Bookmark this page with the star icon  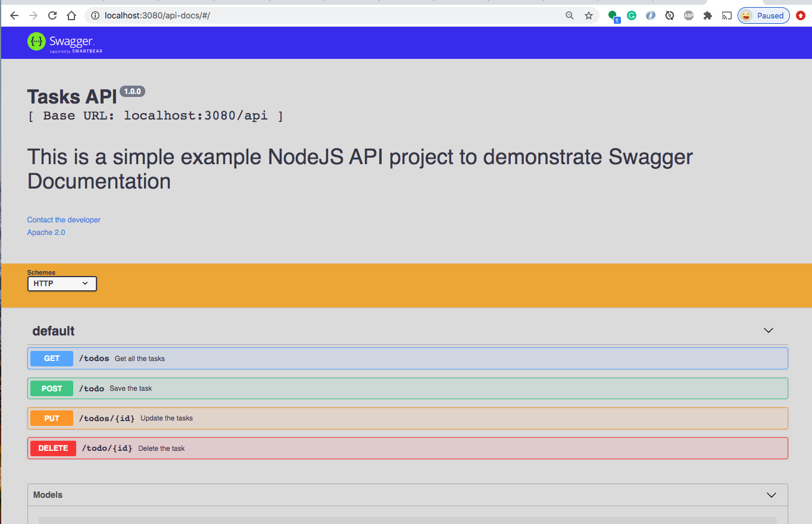point(589,15)
